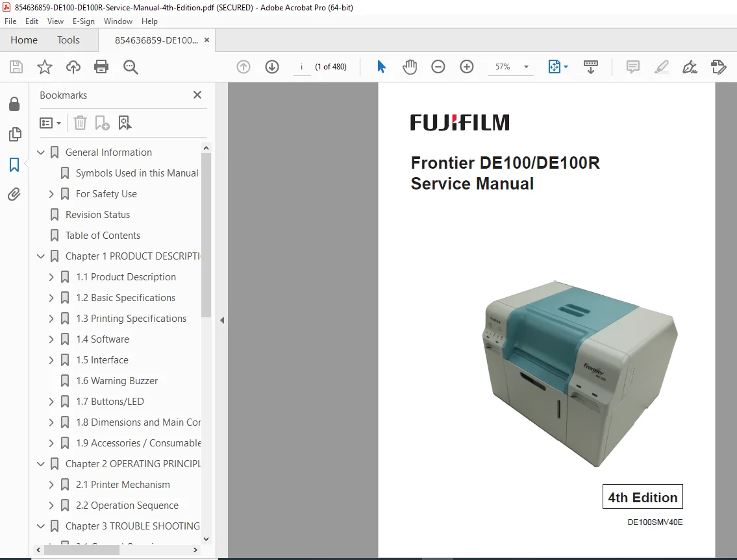Open the Window menu
The width and height of the screenshot is (737, 560).
118,21
